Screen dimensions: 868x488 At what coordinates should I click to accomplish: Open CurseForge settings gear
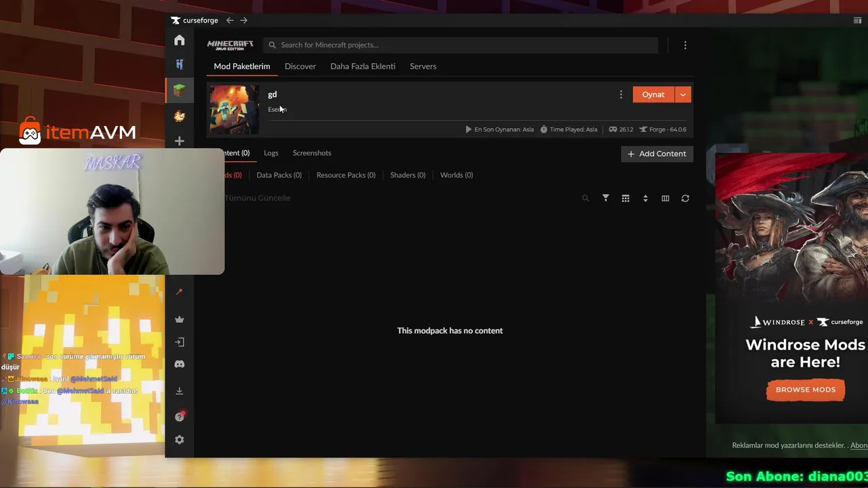[x=179, y=440]
